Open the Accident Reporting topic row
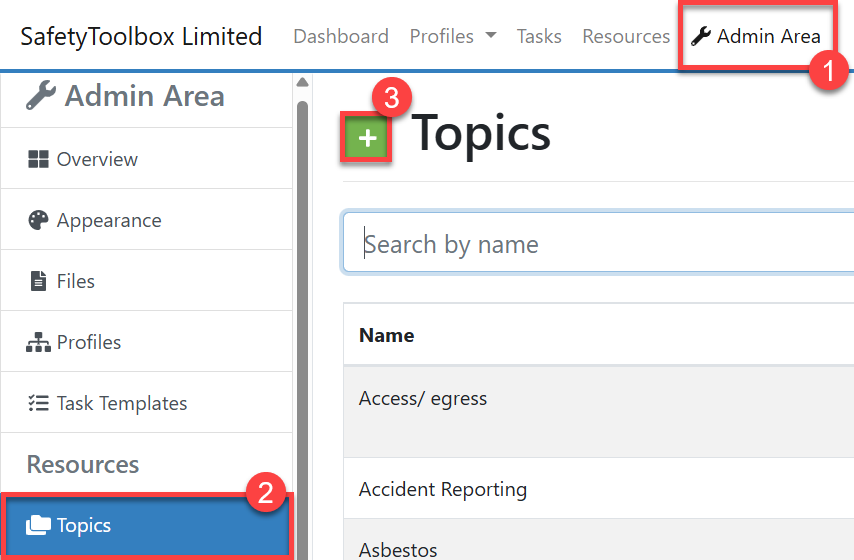 tap(443, 489)
